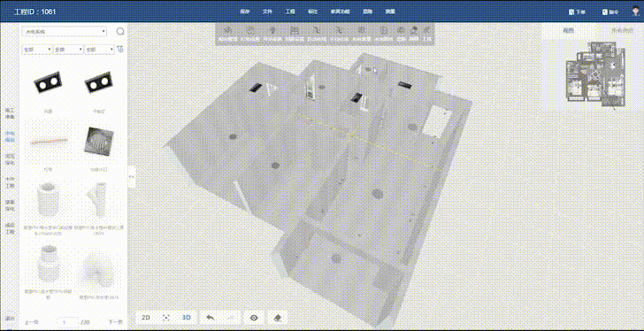The width and height of the screenshot is (644, 331).
Task: Open the 标注 menu in the top bar
Action: point(312,12)
